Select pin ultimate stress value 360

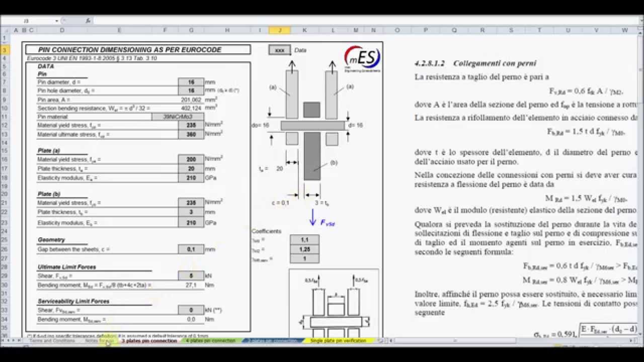coord(191,135)
